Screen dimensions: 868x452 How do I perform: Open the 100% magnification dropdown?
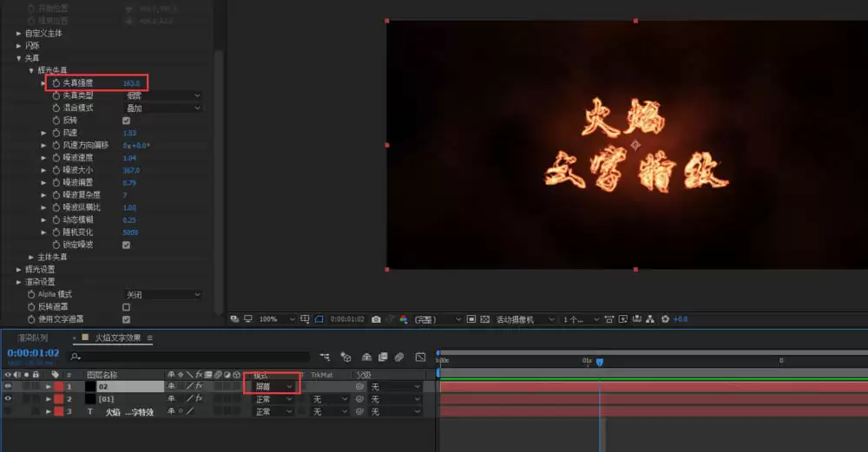pyautogui.click(x=277, y=319)
